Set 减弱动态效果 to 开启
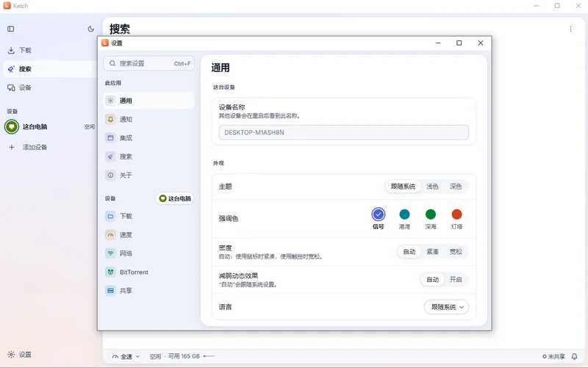The image size is (588, 368). pos(456,280)
